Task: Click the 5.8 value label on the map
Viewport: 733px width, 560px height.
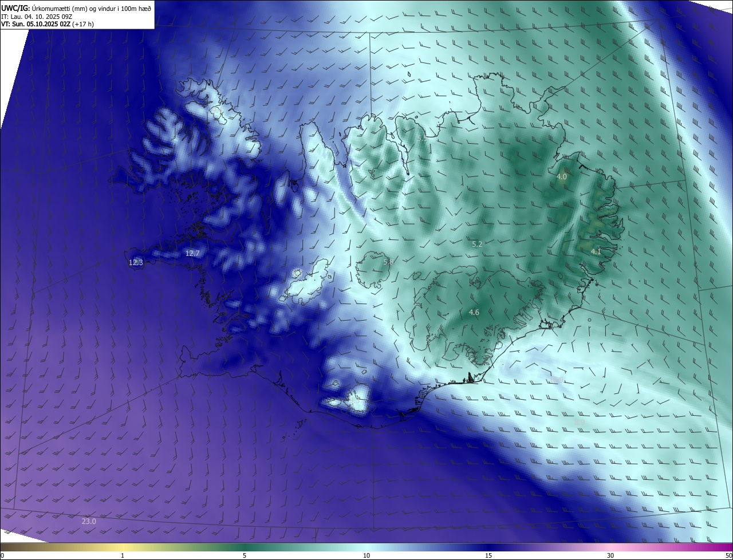Action: click(x=388, y=262)
